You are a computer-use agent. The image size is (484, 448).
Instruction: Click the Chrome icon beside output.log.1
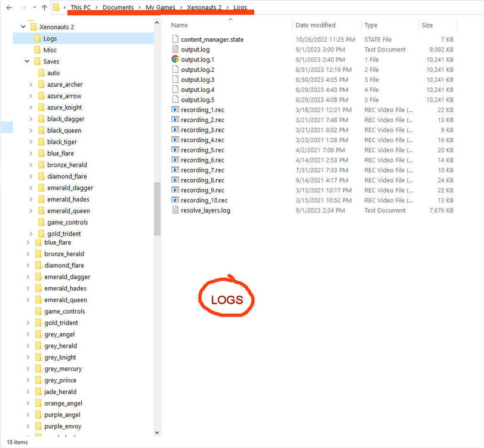tap(175, 59)
